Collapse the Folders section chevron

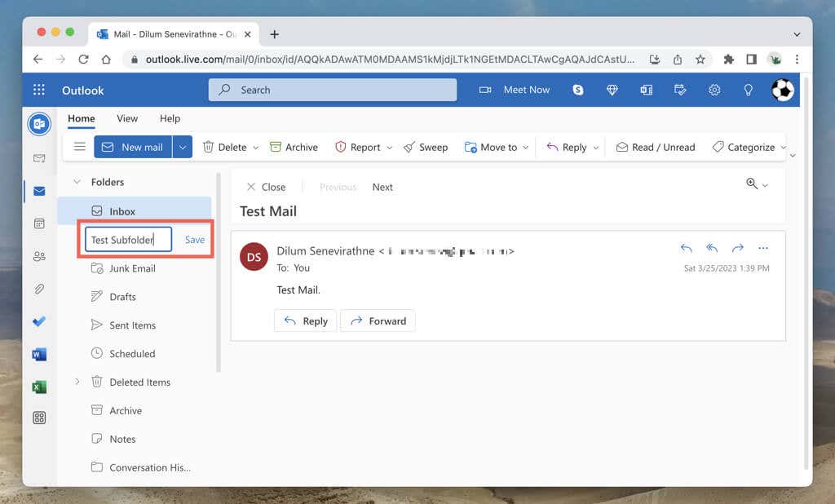[77, 182]
